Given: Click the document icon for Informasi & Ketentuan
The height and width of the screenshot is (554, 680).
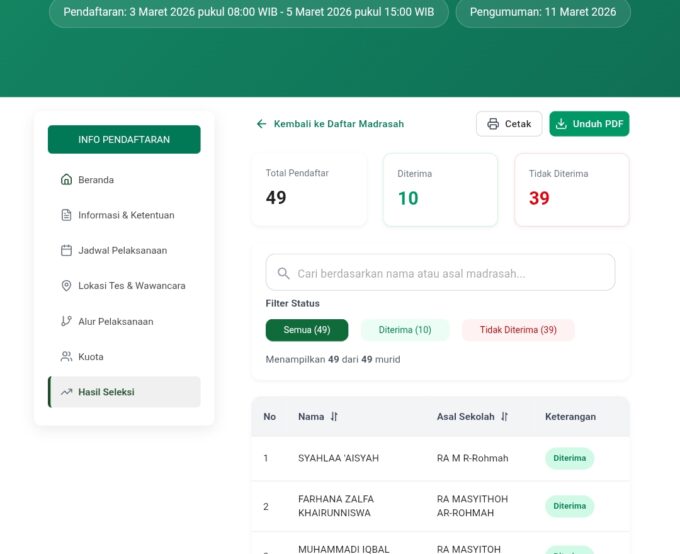Looking at the screenshot, I should 67,215.
